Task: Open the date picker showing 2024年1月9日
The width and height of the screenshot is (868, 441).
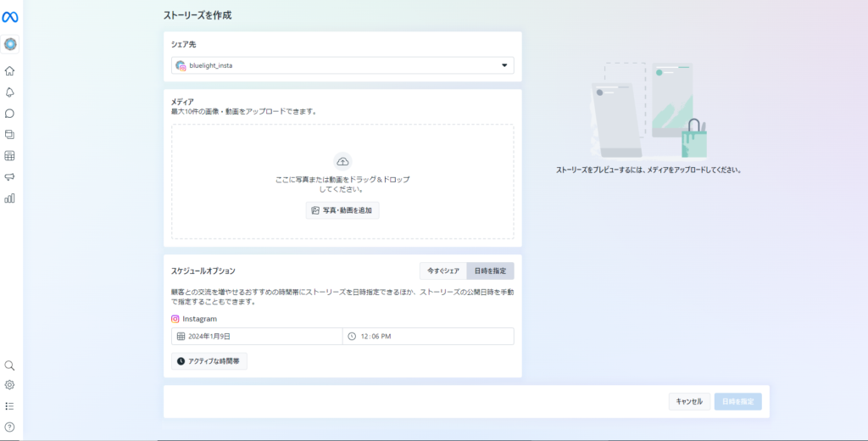Action: point(257,337)
